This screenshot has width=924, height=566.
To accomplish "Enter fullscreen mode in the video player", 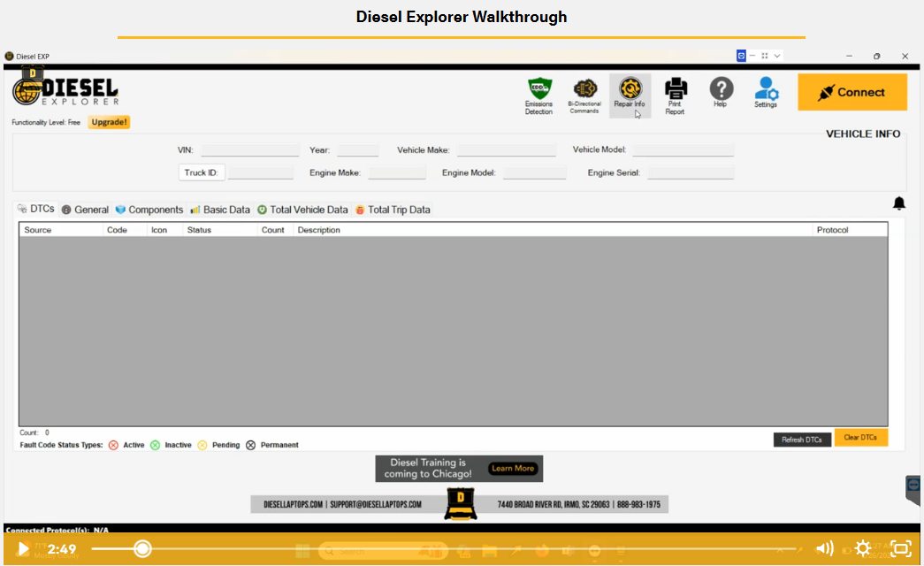I will (x=900, y=548).
